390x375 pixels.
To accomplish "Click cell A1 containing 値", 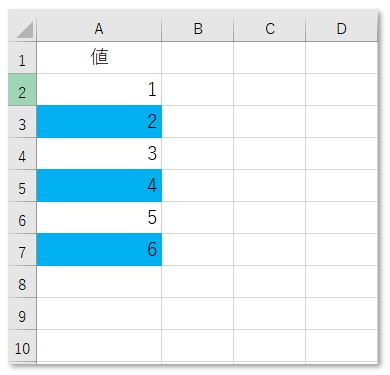I will pyautogui.click(x=99, y=58).
